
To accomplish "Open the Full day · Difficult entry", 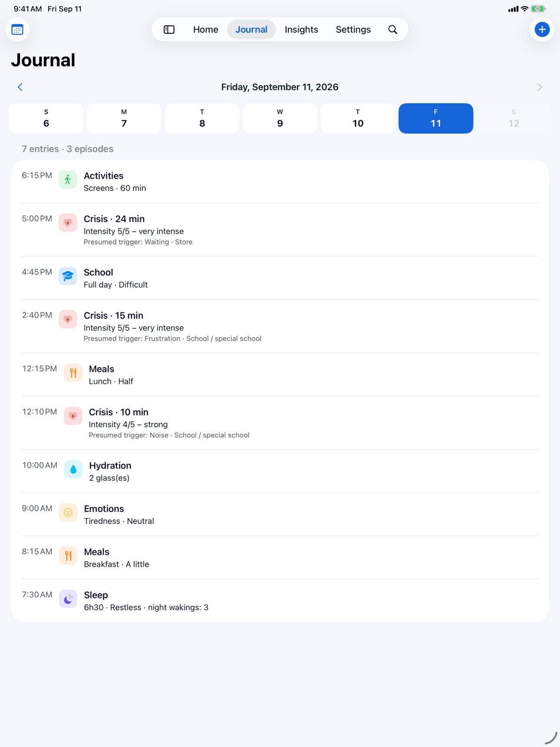I will click(280, 278).
